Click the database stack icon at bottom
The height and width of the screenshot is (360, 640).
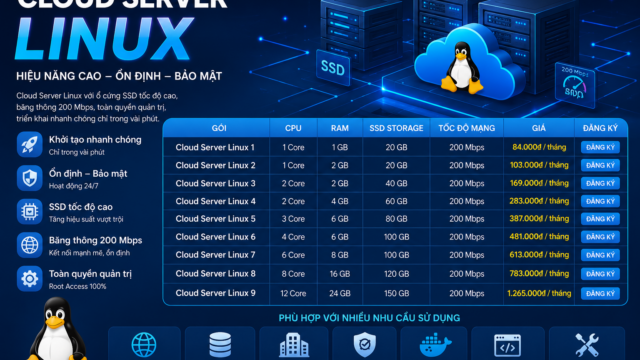pos(220,345)
